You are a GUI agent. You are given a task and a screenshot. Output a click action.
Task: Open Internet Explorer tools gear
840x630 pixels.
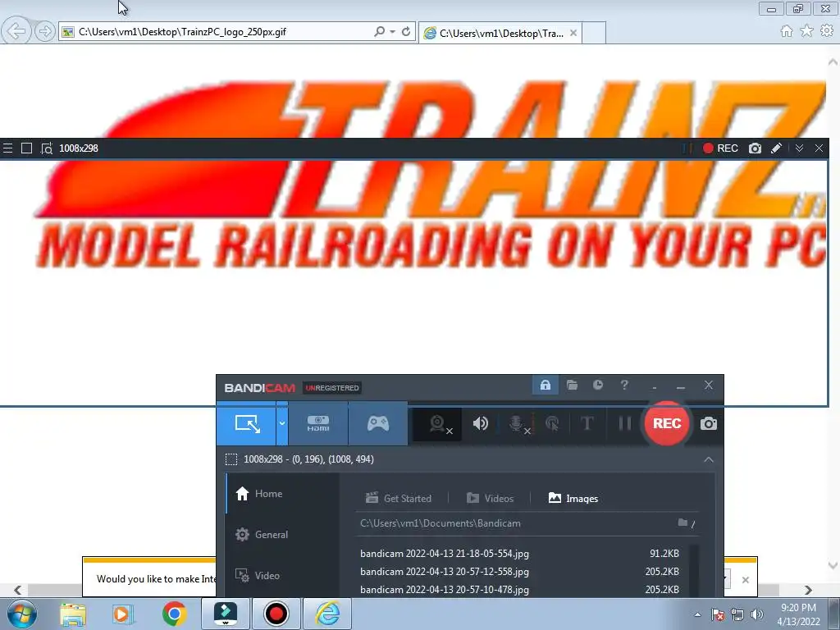click(x=827, y=31)
